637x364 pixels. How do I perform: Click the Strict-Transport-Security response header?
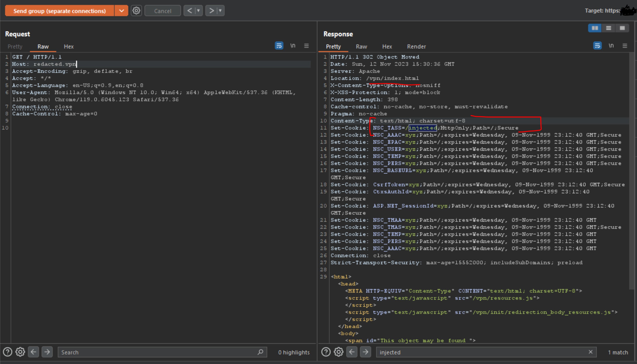click(457, 263)
